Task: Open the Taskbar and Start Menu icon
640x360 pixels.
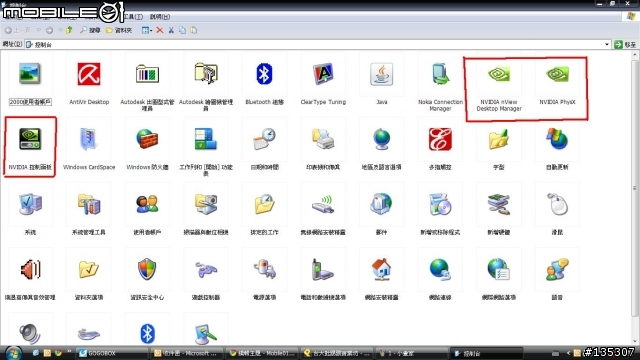Action: tap(206, 139)
